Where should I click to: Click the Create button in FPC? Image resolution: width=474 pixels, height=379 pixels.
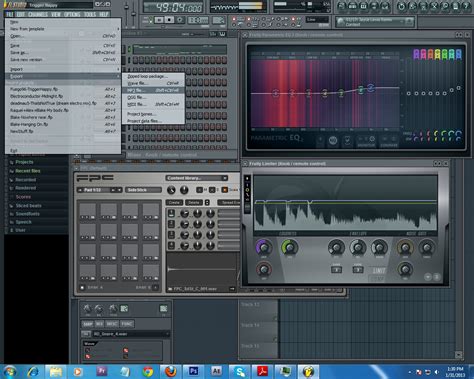click(174, 202)
